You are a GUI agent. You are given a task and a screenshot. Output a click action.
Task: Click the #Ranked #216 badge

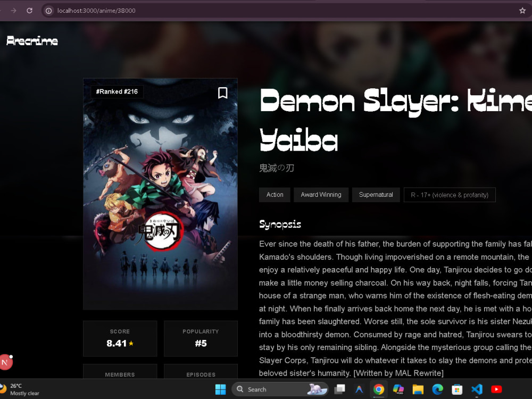coord(117,92)
